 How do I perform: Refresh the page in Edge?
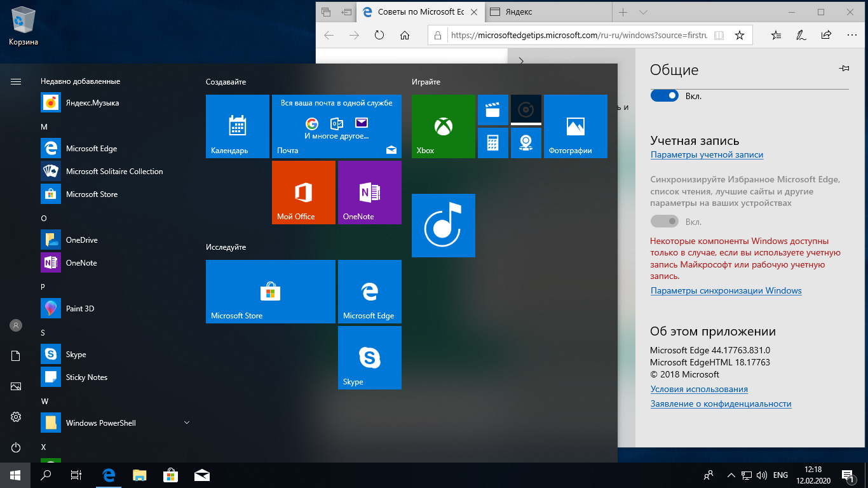379,36
